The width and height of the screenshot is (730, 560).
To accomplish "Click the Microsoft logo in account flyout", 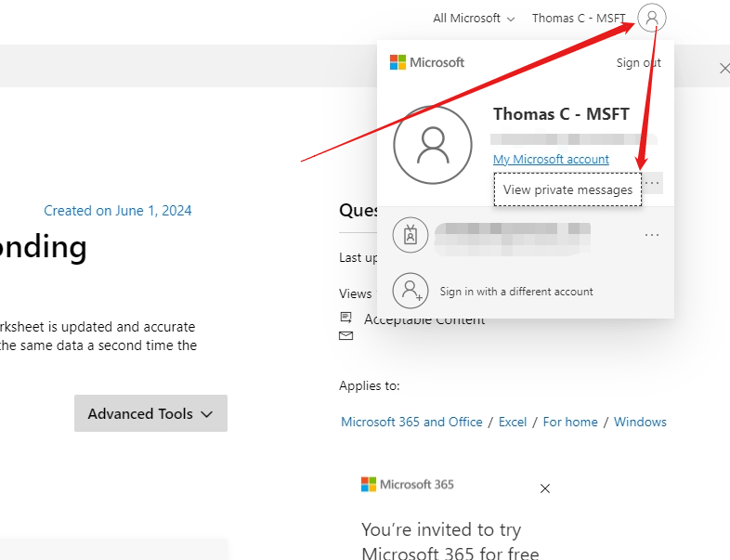I will pyautogui.click(x=398, y=62).
